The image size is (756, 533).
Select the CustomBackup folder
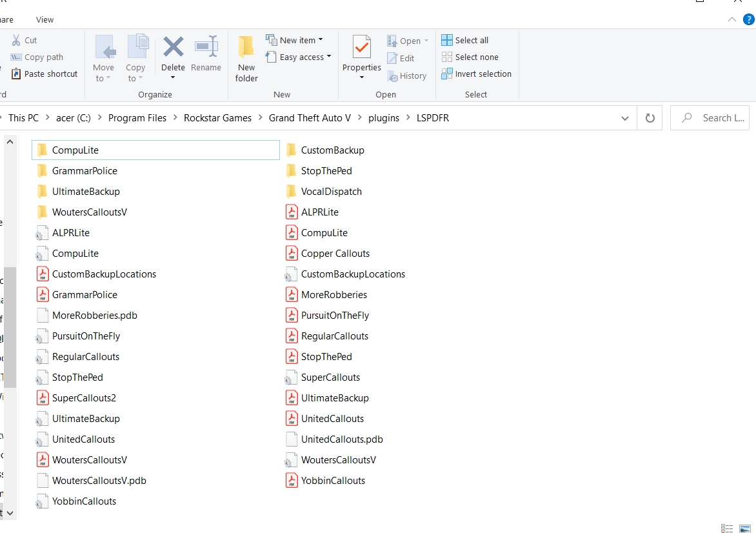[x=325, y=150]
